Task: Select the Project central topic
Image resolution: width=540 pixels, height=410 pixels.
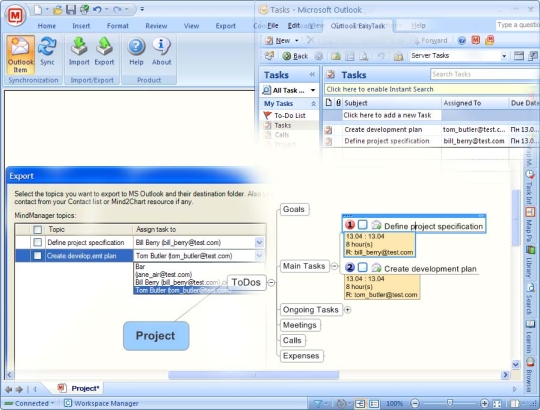Action: click(x=156, y=336)
